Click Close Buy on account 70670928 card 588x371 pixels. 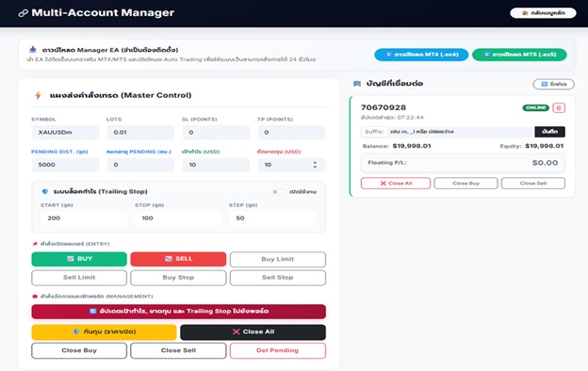click(465, 184)
